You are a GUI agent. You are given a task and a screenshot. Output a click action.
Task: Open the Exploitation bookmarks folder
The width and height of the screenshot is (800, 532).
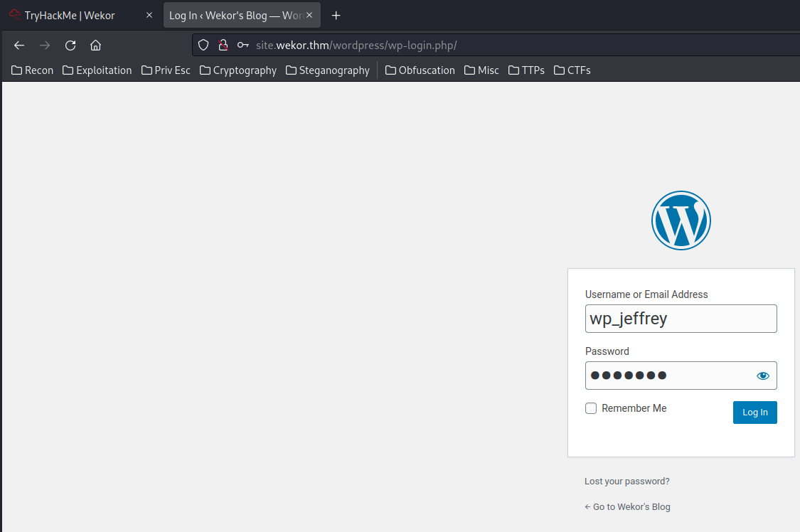click(x=97, y=70)
